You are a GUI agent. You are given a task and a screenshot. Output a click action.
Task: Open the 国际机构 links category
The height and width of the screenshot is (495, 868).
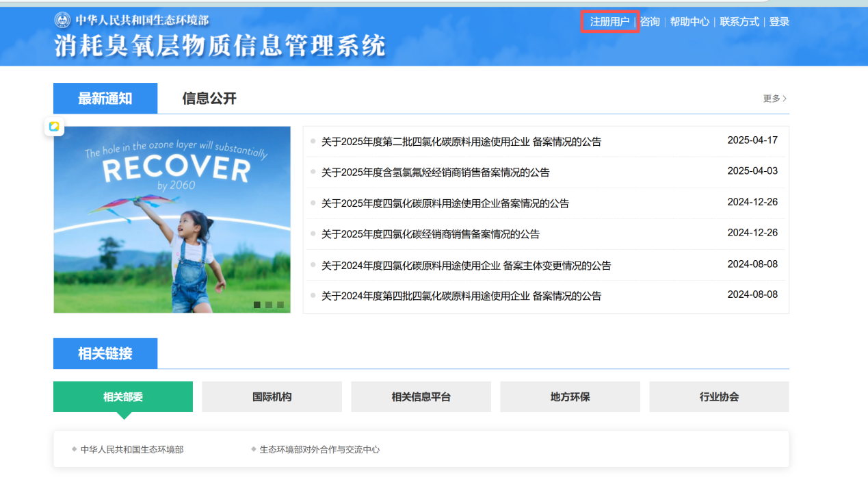click(x=272, y=397)
